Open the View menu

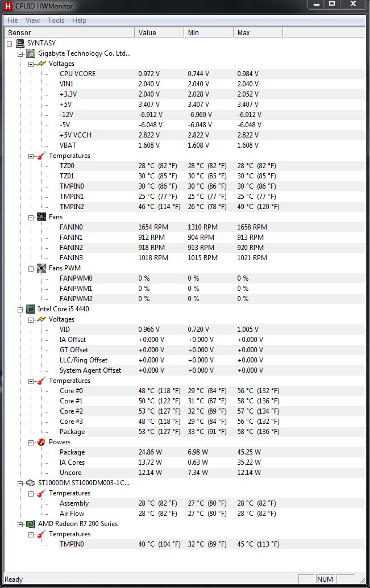click(x=32, y=20)
